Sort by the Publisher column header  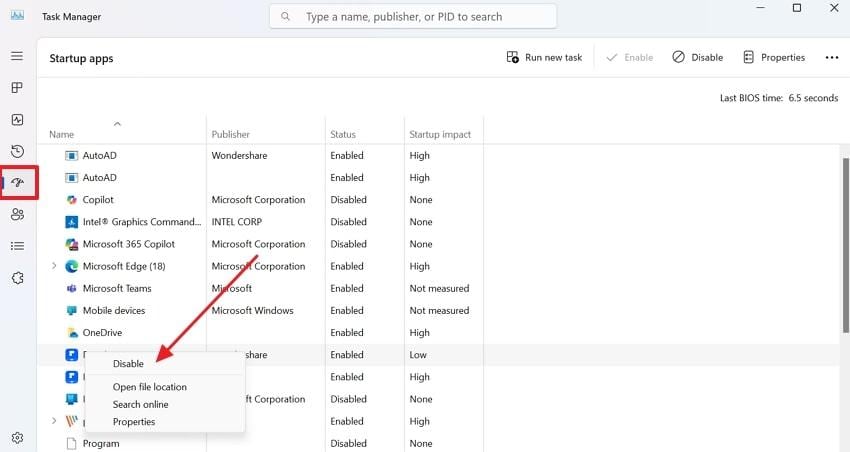(x=230, y=134)
